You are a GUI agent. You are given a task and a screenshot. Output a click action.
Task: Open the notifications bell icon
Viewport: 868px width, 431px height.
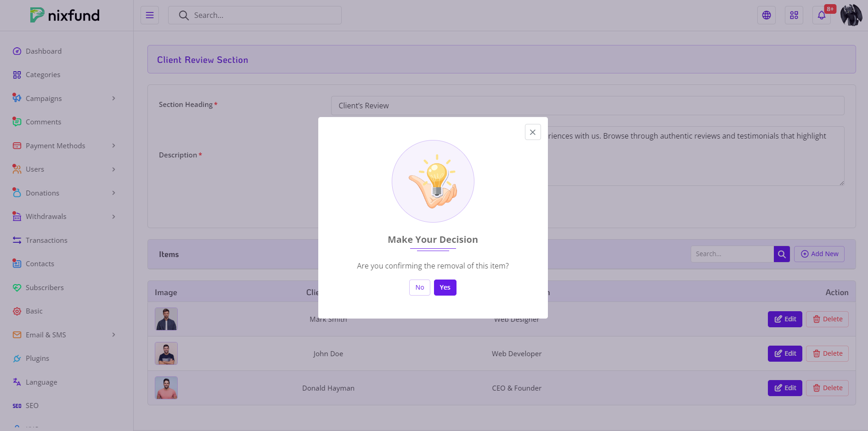[x=822, y=15]
